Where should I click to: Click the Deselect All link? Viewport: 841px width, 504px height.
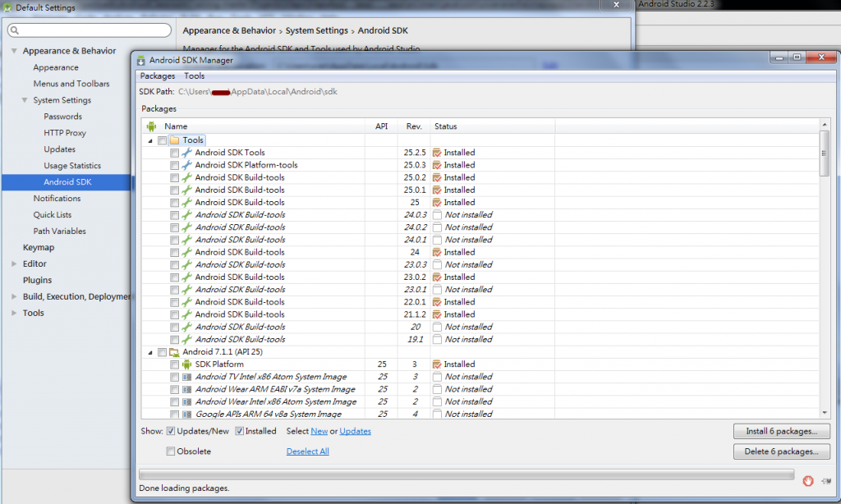(307, 451)
